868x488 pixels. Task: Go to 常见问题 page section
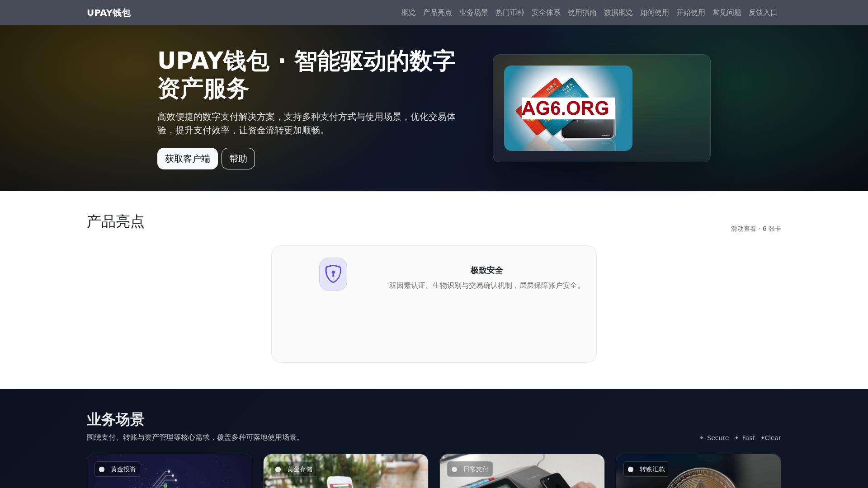[726, 13]
